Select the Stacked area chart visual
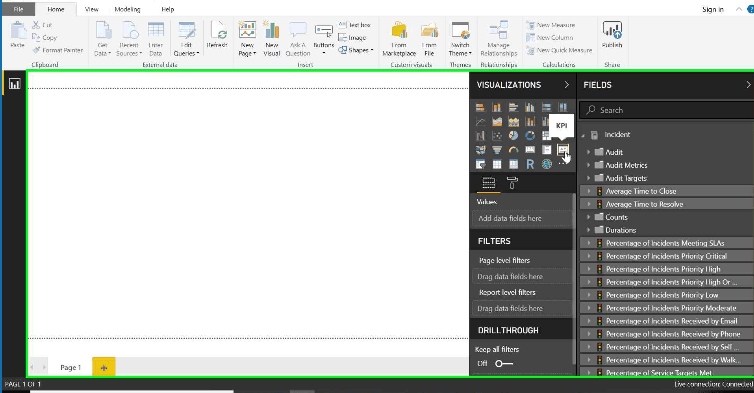The width and height of the screenshot is (754, 393). (513, 122)
